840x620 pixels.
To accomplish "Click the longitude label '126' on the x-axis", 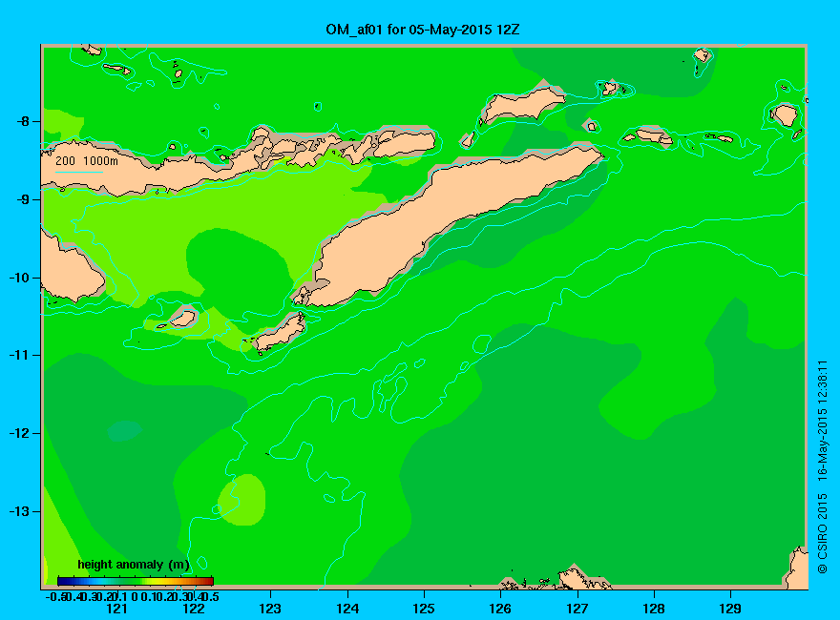I will pyautogui.click(x=500, y=609).
